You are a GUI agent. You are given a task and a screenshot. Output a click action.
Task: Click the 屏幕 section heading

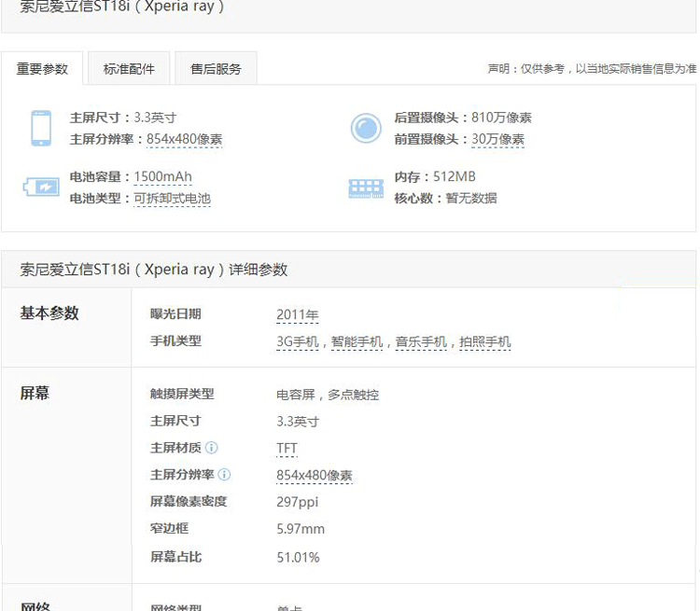pyautogui.click(x=35, y=394)
